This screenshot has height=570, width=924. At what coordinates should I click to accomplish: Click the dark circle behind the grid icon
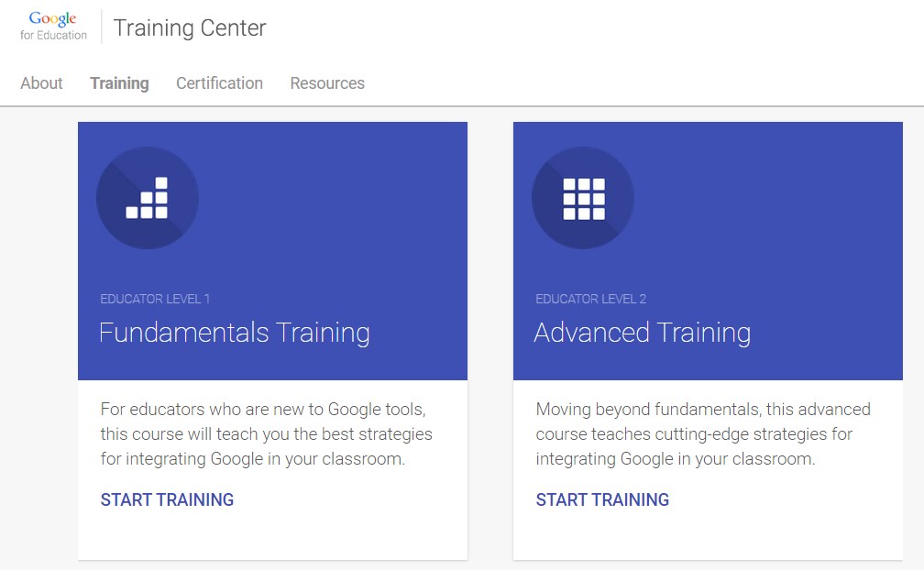pyautogui.click(x=582, y=198)
